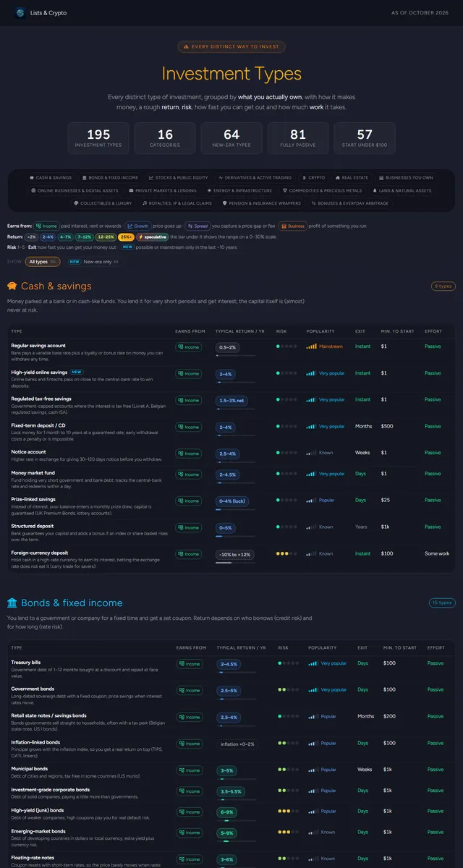This screenshot has height=868, width=463.
Task: Click the 9 types badge for Cash & savings
Action: pyautogui.click(x=443, y=286)
